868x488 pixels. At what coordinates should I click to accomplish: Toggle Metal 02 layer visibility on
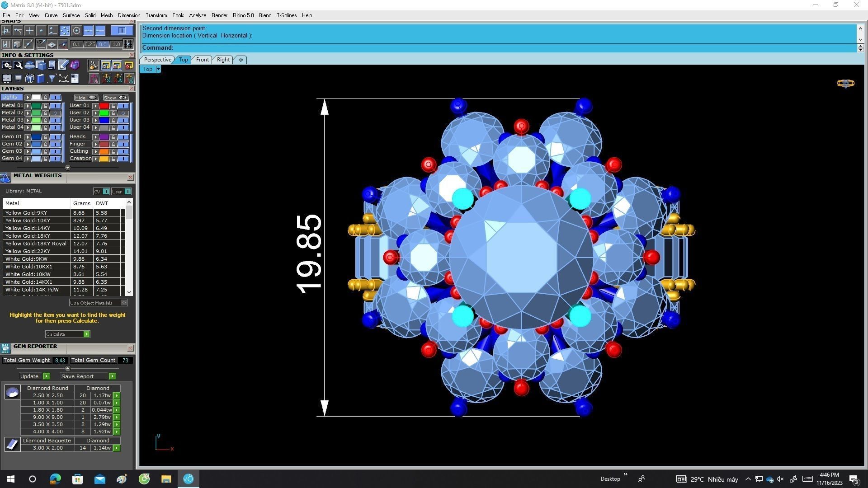pos(55,113)
